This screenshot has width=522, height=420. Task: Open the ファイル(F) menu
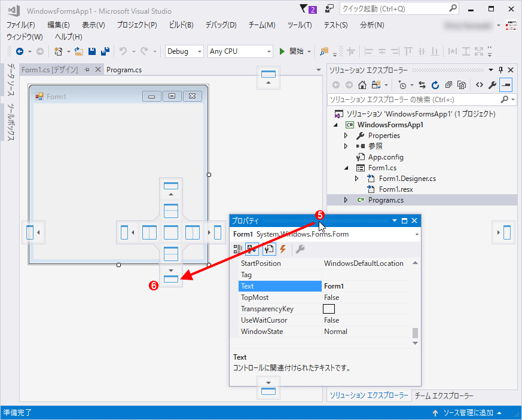click(x=21, y=25)
